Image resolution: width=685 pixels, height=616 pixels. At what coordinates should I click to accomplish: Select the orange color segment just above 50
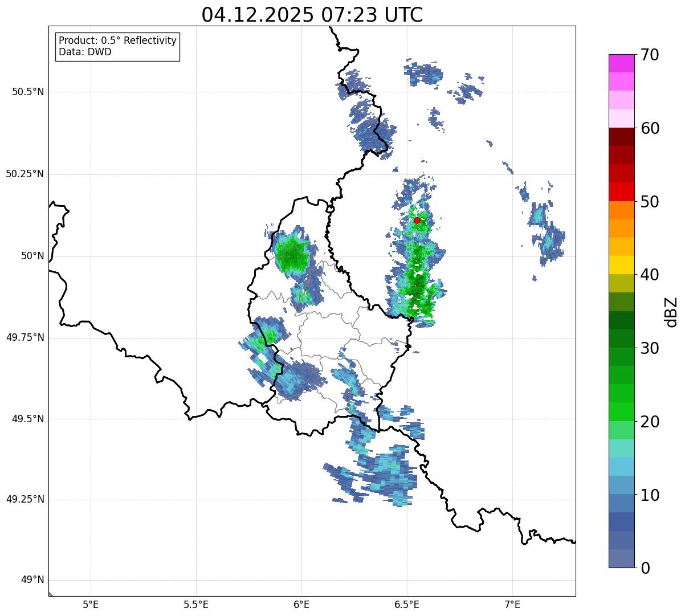coord(621,210)
